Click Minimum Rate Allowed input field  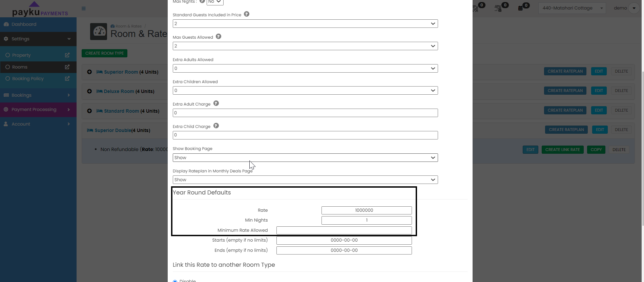[x=344, y=230]
